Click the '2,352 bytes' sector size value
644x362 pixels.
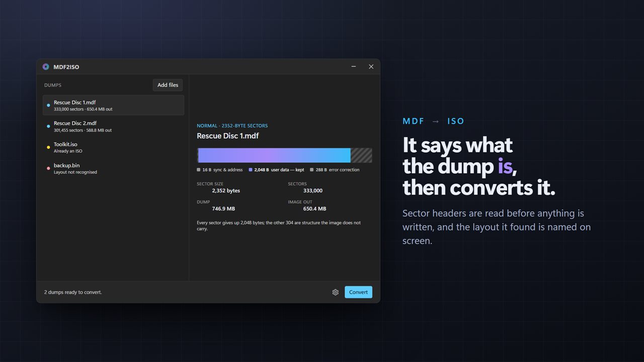tap(226, 191)
